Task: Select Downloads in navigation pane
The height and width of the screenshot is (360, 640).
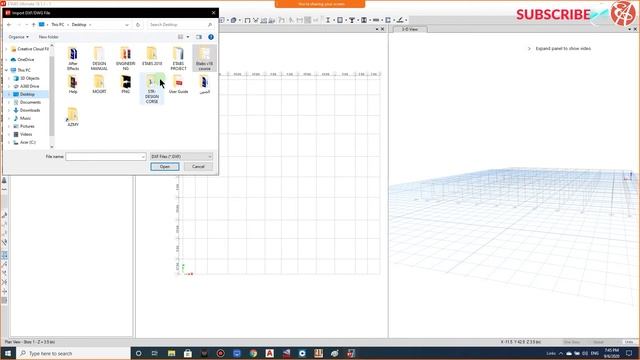Action: 29,110
